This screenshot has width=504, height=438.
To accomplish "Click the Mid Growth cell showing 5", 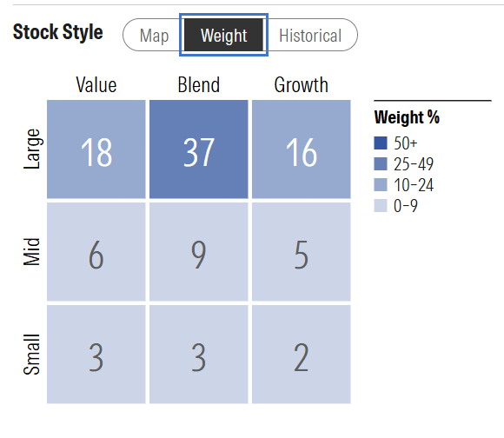I will click(x=302, y=252).
